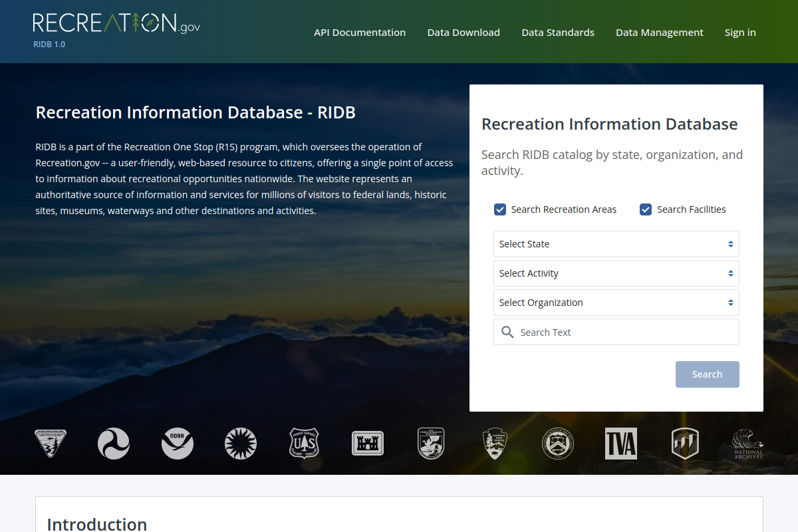
Task: Open API Documentation menu item
Action: tap(360, 32)
